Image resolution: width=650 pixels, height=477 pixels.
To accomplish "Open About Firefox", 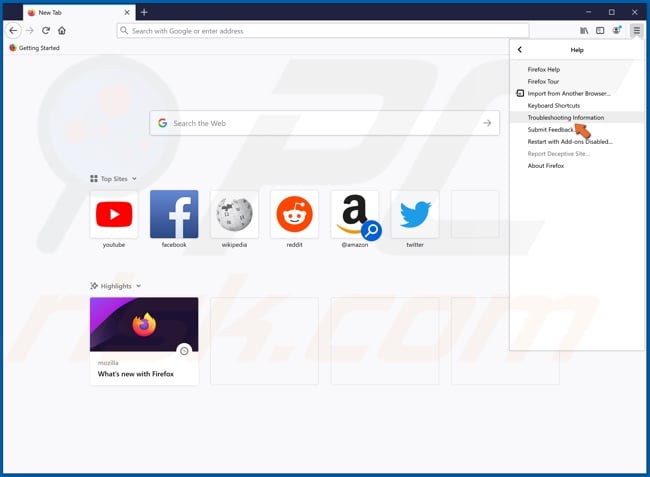I will 577,166.
